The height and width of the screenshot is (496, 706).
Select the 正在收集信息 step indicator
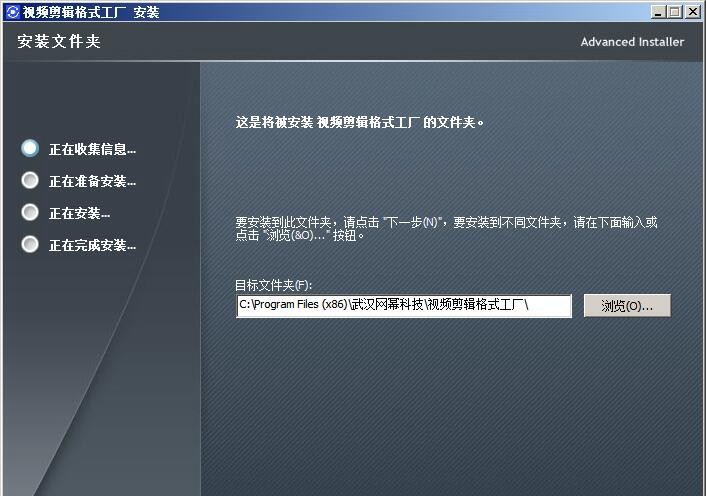30,149
